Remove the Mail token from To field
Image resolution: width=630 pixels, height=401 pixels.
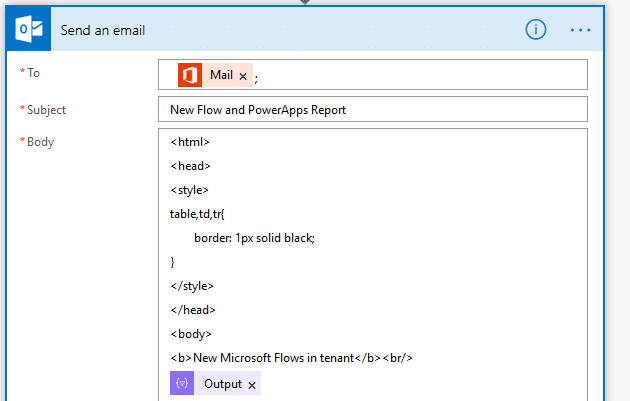point(243,76)
